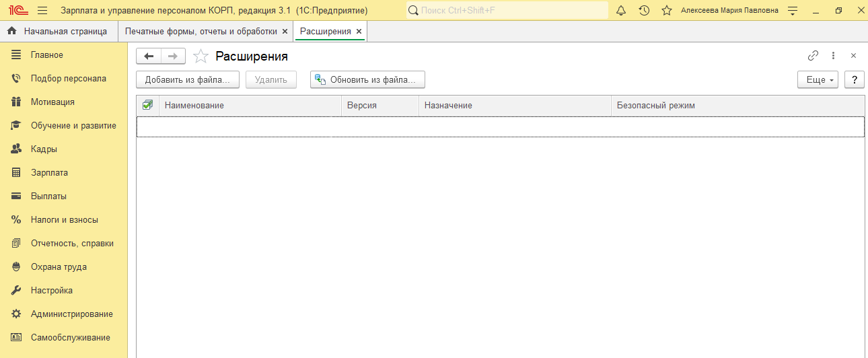
Task: Click the help question mark button
Action: 854,80
